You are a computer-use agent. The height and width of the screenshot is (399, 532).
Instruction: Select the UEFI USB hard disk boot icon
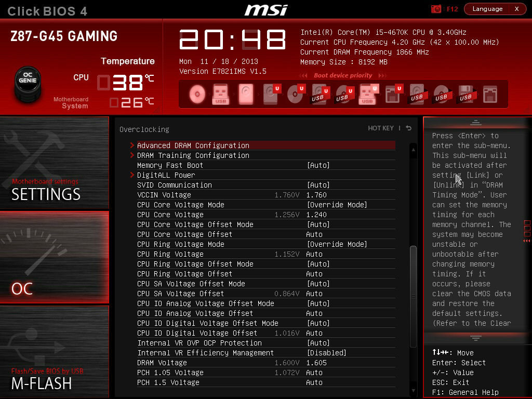320,94
